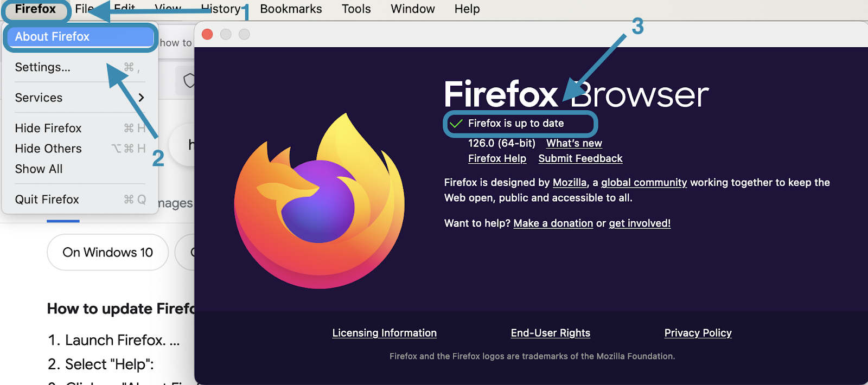This screenshot has height=385, width=868.
Task: Open the Privacy Policy link
Action: coord(698,333)
